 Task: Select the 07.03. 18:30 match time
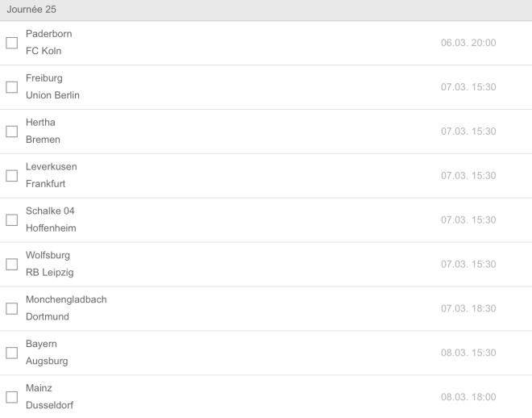click(468, 309)
